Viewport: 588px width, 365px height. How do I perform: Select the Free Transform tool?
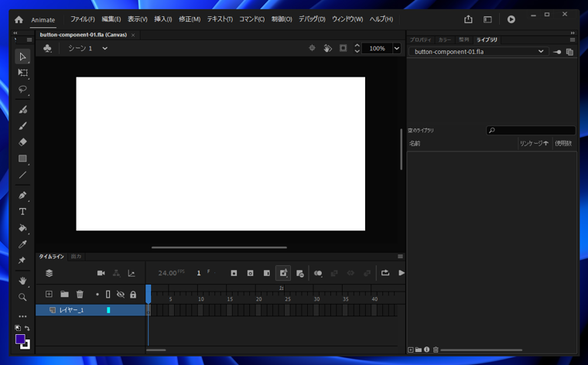tap(22, 73)
